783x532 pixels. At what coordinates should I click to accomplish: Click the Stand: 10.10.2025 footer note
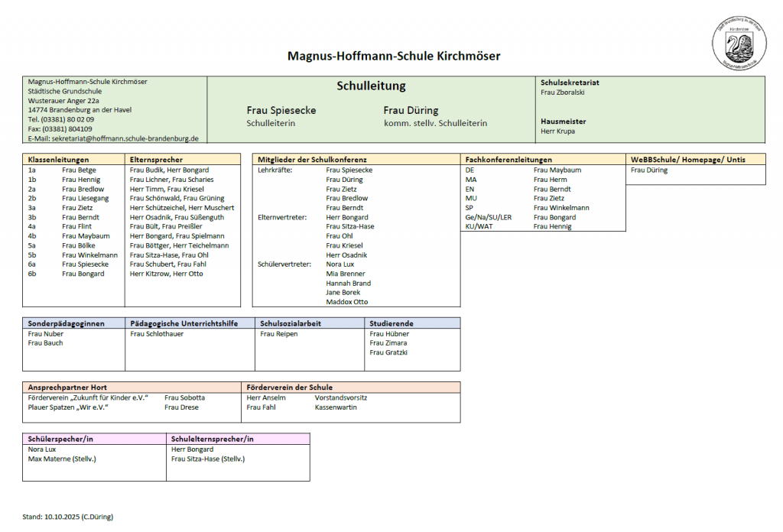[x=68, y=517]
